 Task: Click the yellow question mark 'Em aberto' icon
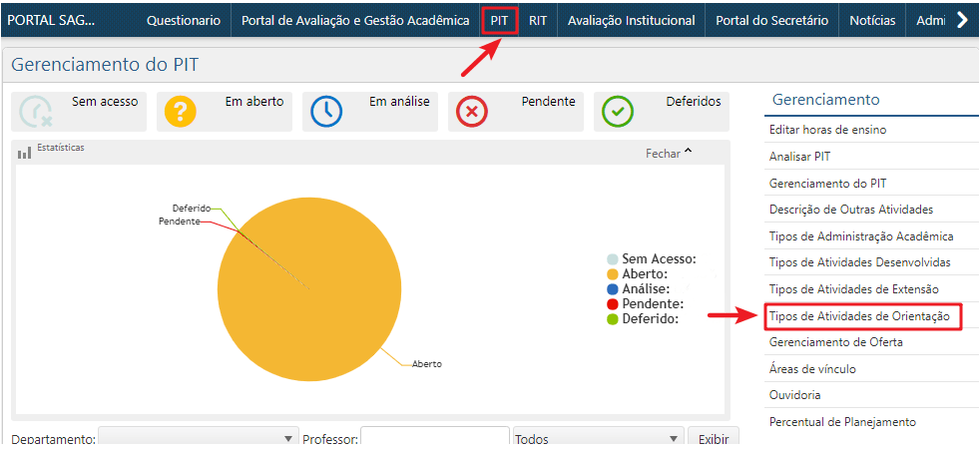click(180, 112)
